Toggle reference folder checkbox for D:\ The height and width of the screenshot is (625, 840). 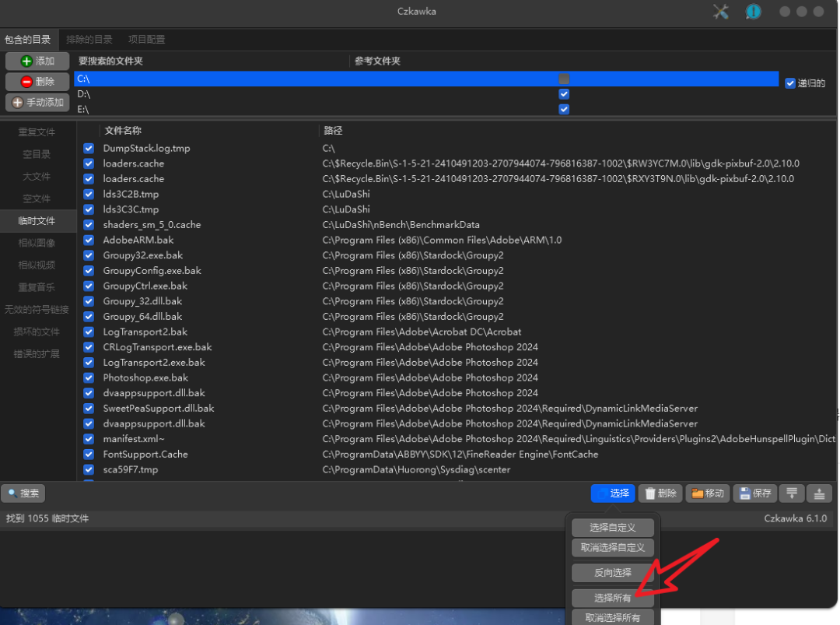tap(564, 94)
